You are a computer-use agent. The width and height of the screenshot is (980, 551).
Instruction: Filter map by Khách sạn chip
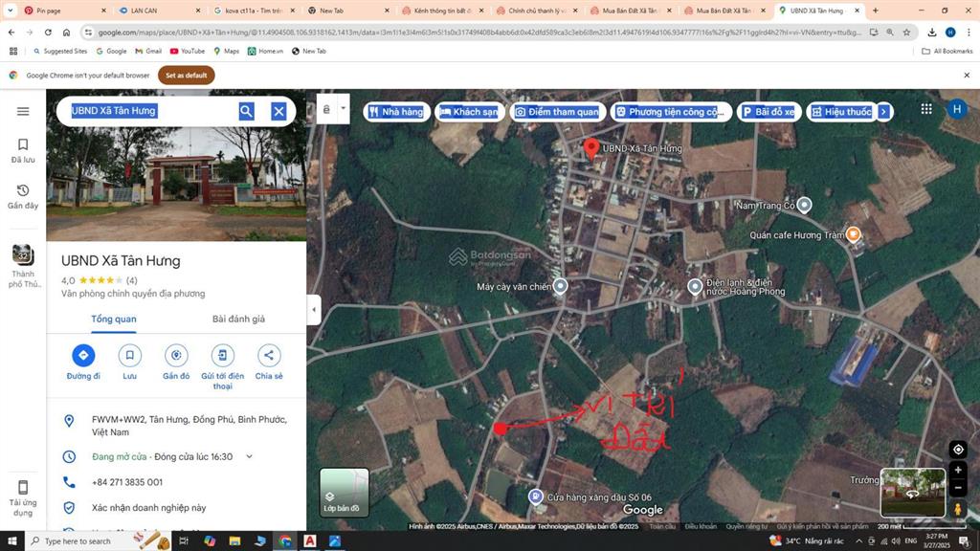(468, 112)
